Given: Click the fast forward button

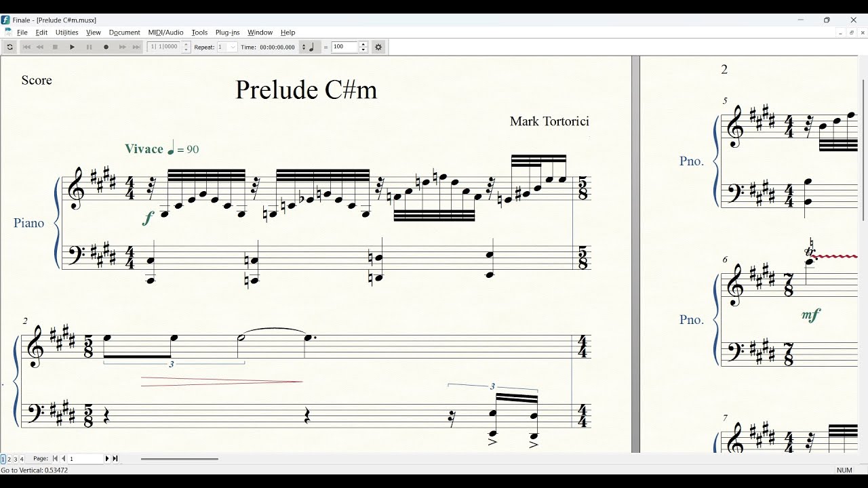Looking at the screenshot, I should 122,47.
